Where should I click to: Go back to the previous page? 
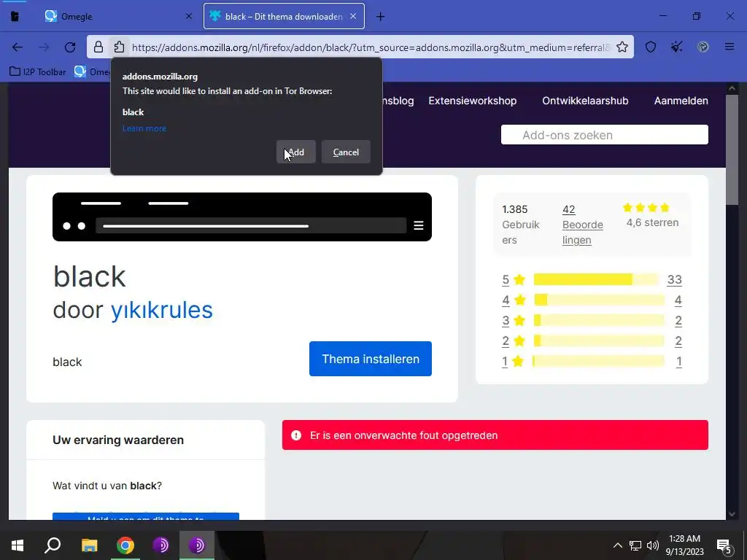[18, 47]
